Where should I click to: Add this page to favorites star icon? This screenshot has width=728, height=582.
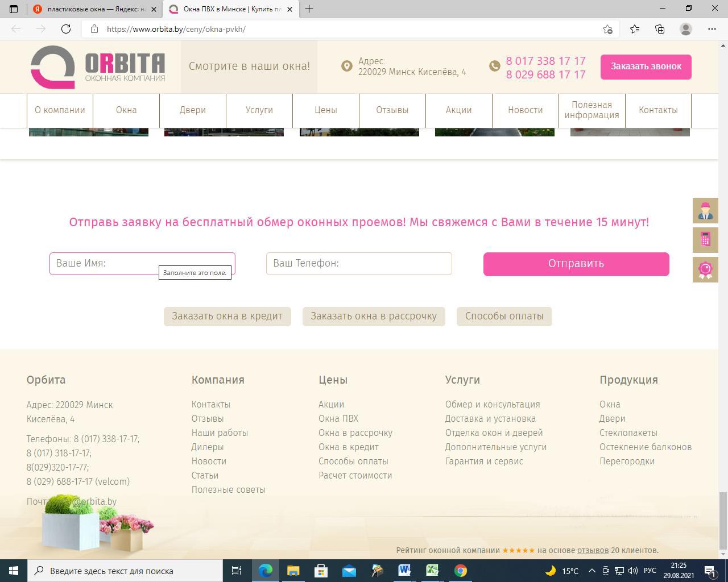point(607,29)
